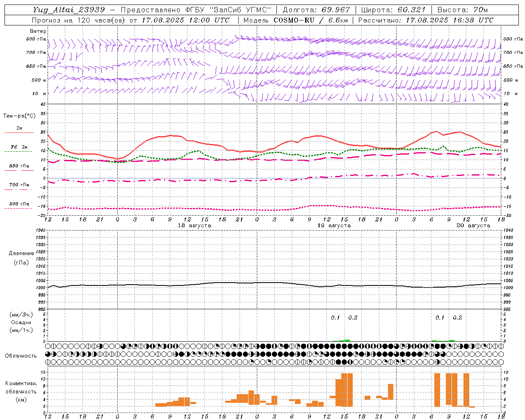Click the Td 2м dew point legend entry
Image resolution: width=525 pixels, height=420 pixels.
(19, 147)
